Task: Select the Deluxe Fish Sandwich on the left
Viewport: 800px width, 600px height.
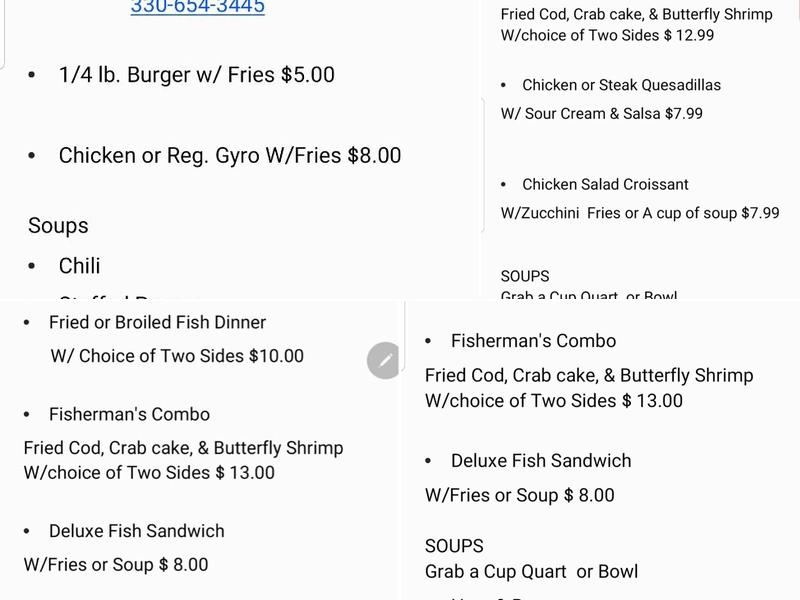Action: (134, 531)
